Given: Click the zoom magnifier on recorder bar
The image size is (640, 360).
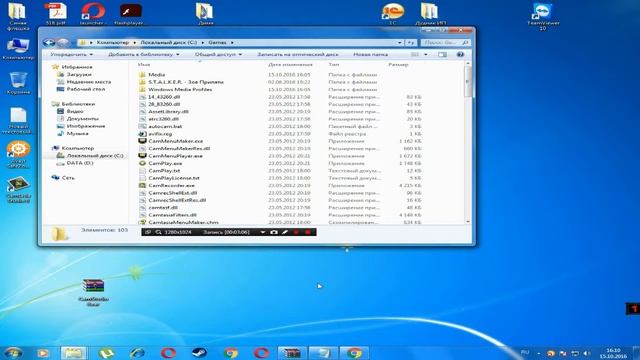Looking at the screenshot, I should point(158,232).
